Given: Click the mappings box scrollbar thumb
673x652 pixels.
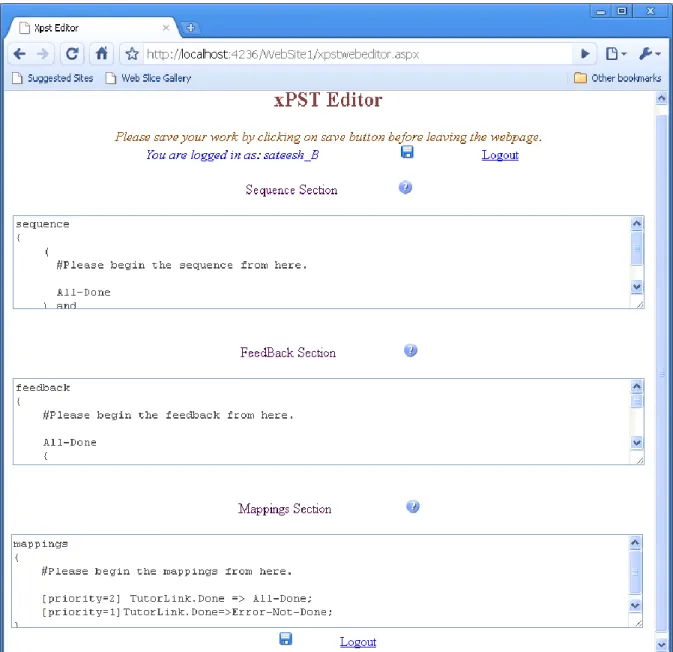Looking at the screenshot, I should [636, 572].
